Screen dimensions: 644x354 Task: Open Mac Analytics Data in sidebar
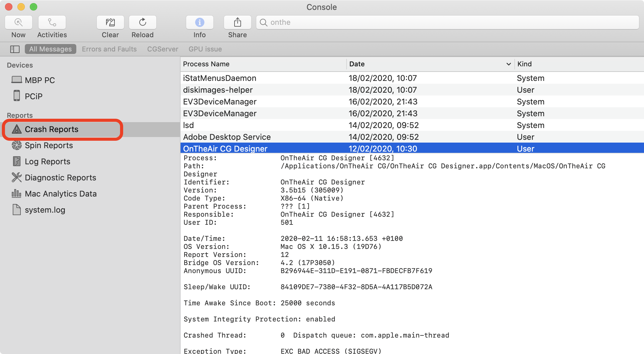(90, 194)
